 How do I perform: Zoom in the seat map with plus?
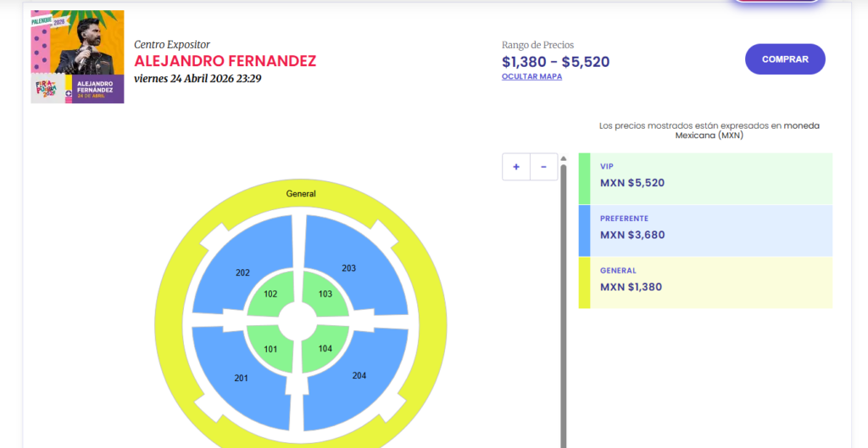[516, 167]
